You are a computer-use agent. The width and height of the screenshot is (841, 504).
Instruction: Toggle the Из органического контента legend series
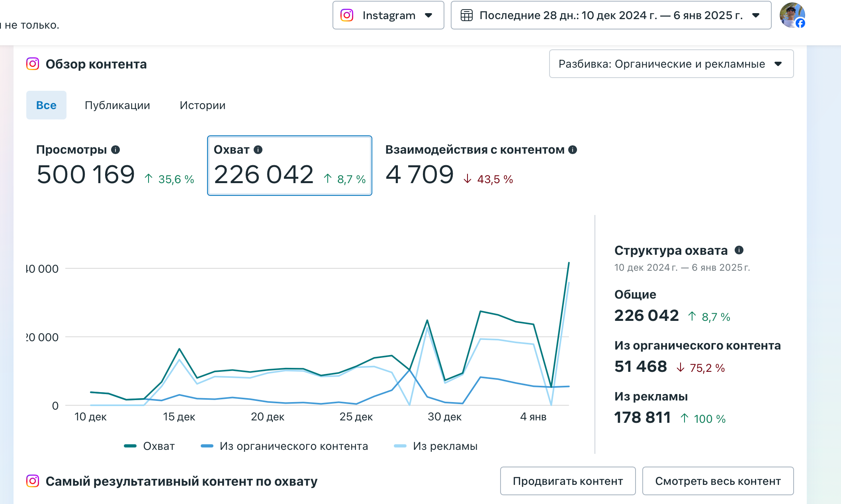(284, 446)
